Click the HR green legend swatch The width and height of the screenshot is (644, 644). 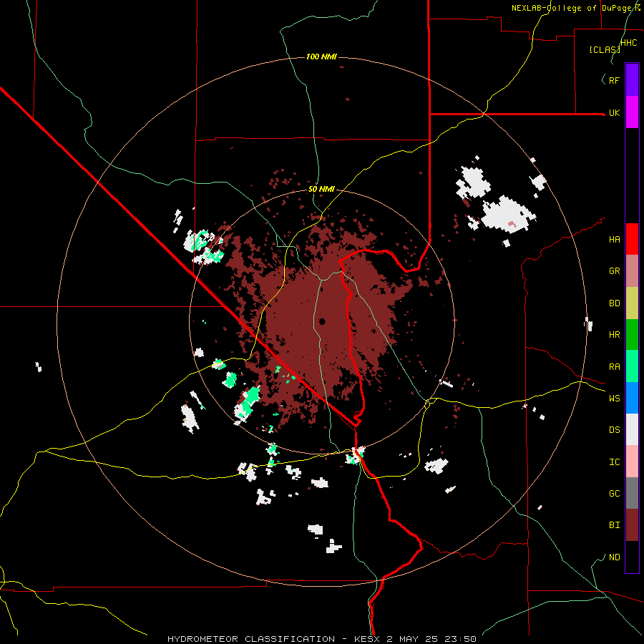point(632,335)
